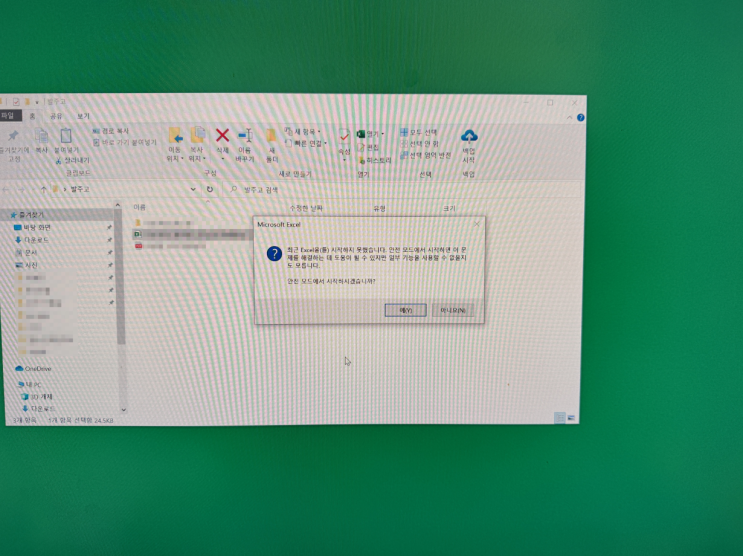Click the blue question mark in the Excel dialog

click(274, 253)
